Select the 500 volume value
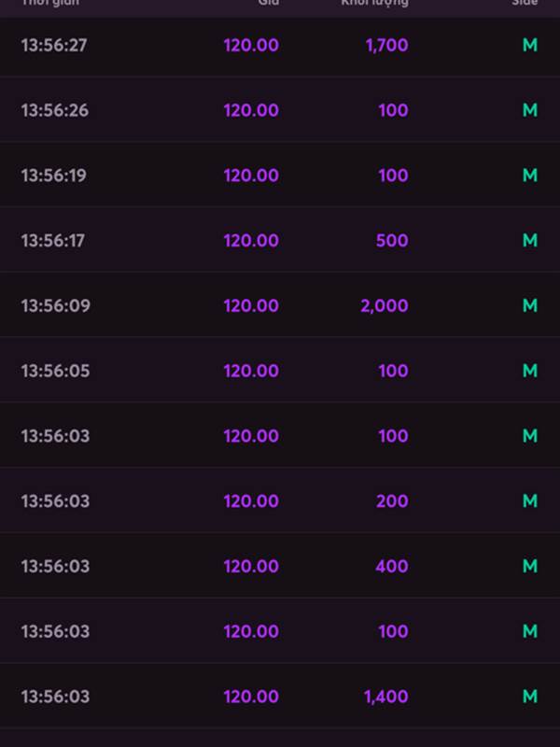Viewport: 560px width, 747px height. coord(392,241)
